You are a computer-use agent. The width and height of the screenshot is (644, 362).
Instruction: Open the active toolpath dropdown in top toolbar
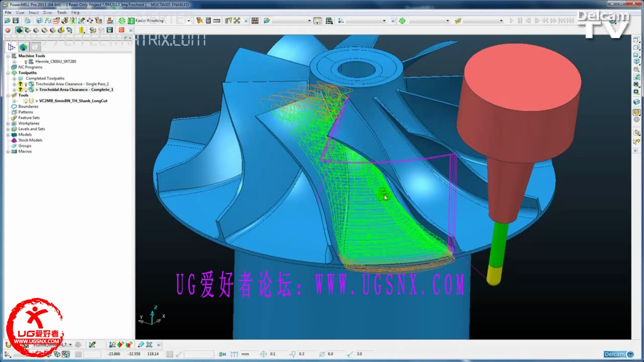[448, 21]
